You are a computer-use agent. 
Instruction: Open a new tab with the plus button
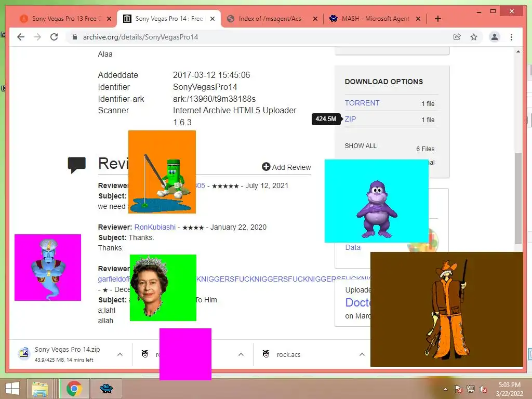click(x=437, y=19)
